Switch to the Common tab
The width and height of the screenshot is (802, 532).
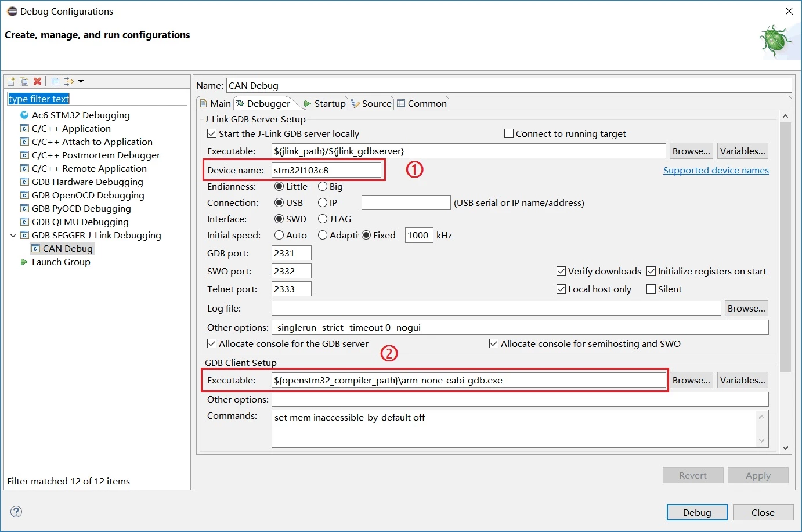pyautogui.click(x=422, y=103)
